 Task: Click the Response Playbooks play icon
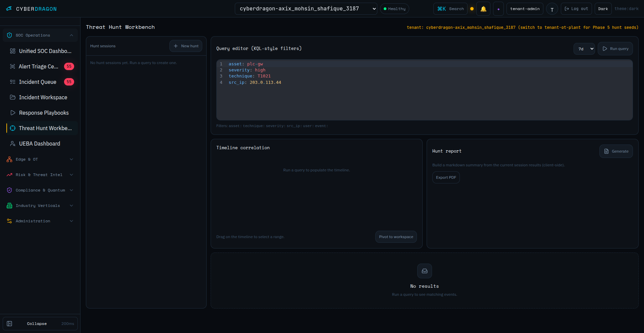point(13,113)
